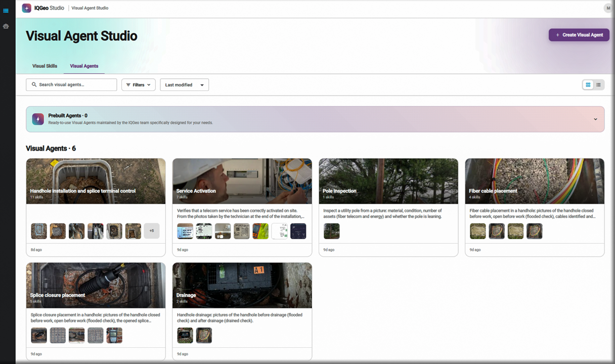Click the first skill thumbnail in Fiber cable placement

(x=478, y=231)
